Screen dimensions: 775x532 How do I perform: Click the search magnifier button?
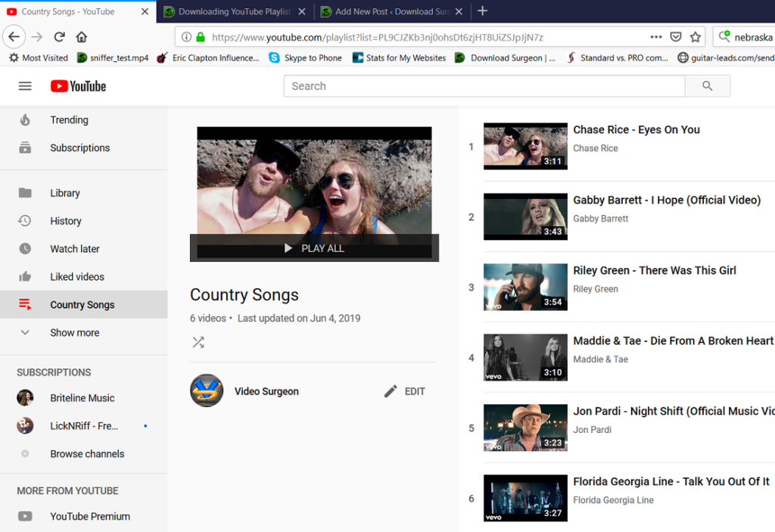(708, 86)
